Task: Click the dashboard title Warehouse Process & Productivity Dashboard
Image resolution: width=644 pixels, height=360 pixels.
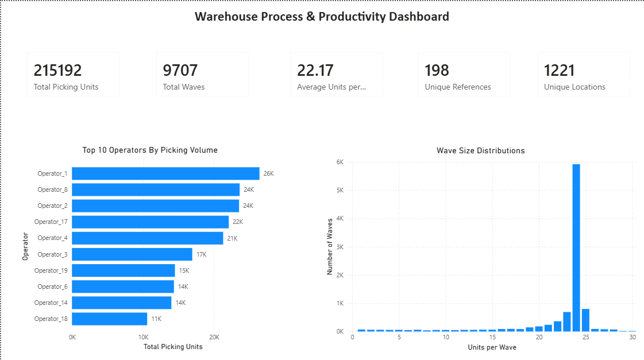Action: click(x=322, y=17)
